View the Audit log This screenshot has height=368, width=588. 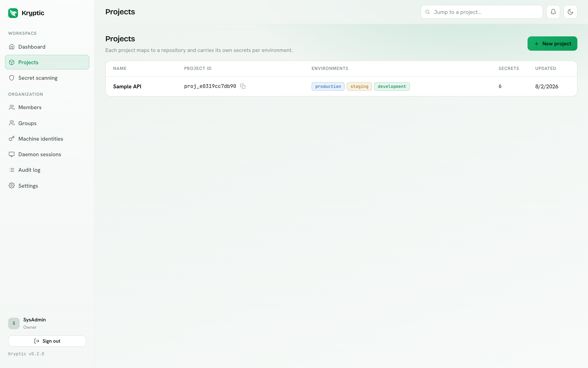coord(47,170)
